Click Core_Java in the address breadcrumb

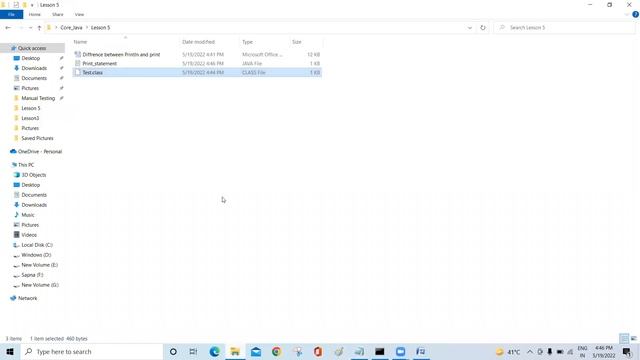71,28
